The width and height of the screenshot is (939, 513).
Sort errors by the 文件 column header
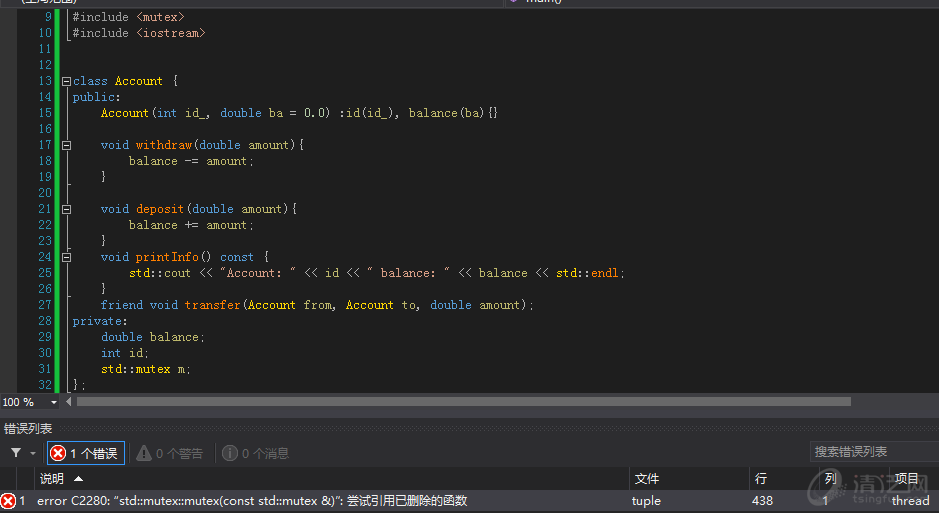(x=647, y=479)
